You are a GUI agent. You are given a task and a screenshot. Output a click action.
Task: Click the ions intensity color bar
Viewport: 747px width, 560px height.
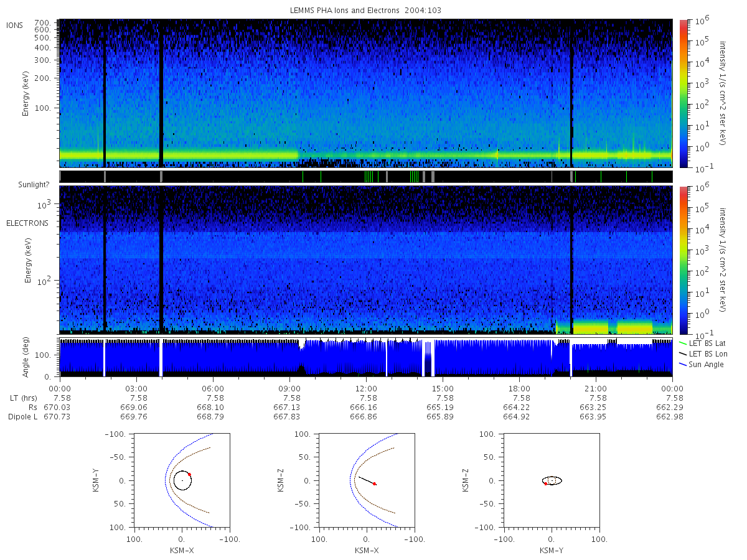coord(683,93)
